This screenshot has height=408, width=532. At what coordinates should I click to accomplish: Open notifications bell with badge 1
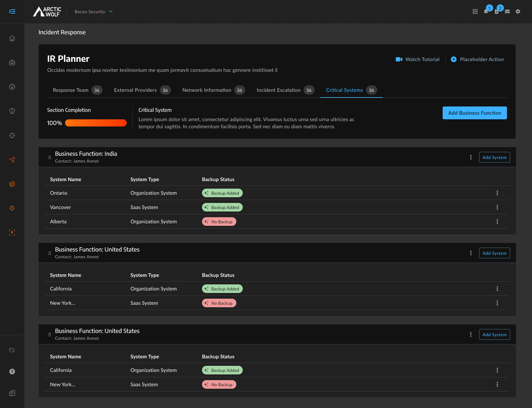(486, 11)
